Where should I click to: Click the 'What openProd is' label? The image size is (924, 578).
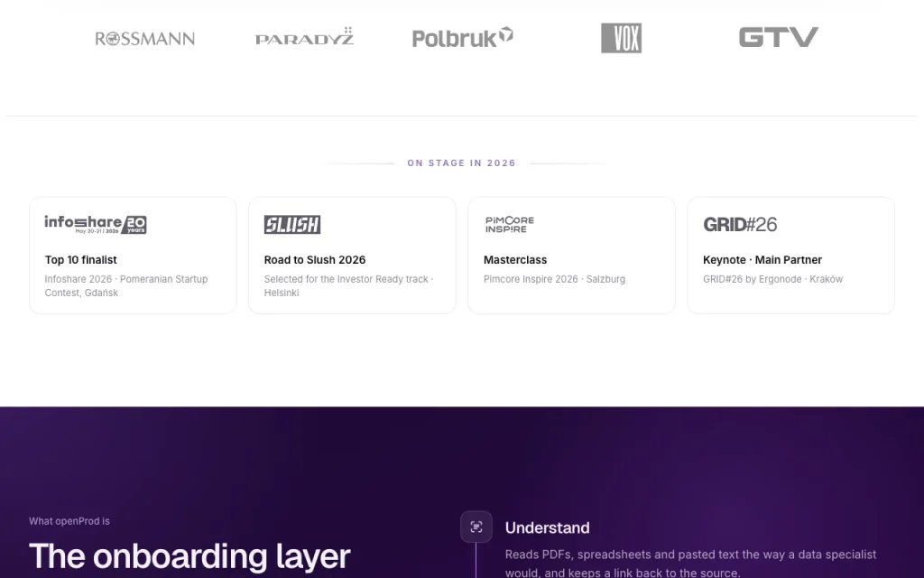tap(69, 521)
